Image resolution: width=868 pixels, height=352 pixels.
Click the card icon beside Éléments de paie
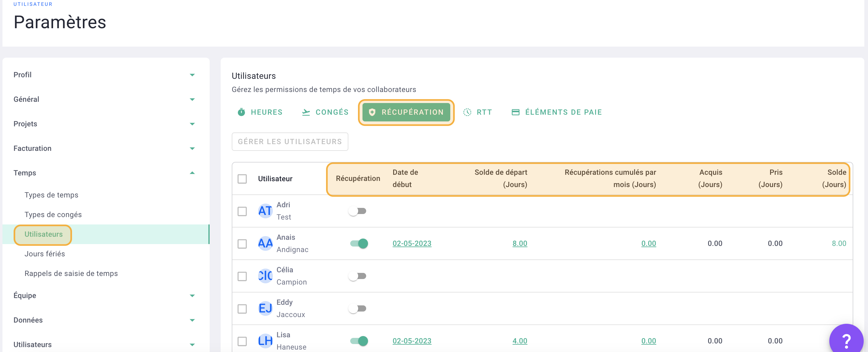(x=515, y=112)
